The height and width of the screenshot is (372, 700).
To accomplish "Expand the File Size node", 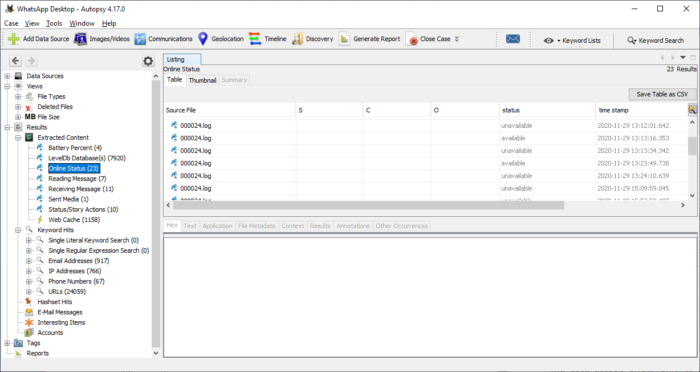I will (x=18, y=117).
